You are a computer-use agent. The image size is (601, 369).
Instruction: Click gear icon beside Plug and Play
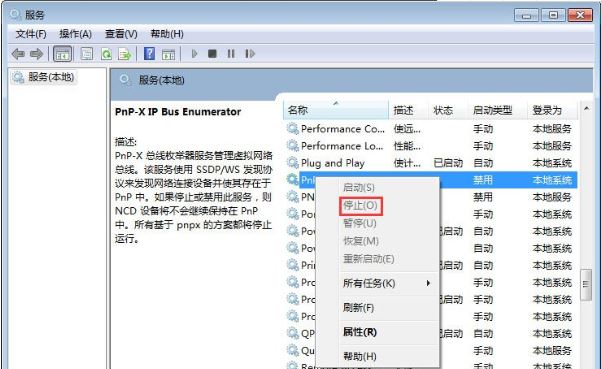tap(292, 163)
